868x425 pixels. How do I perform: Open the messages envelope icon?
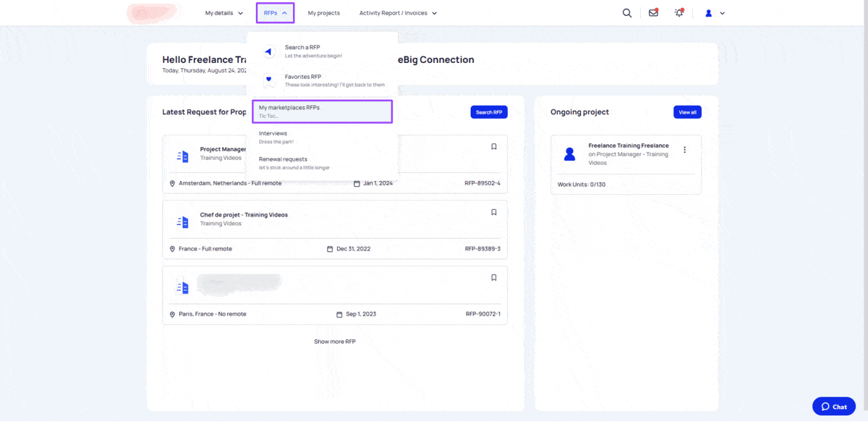click(x=653, y=12)
